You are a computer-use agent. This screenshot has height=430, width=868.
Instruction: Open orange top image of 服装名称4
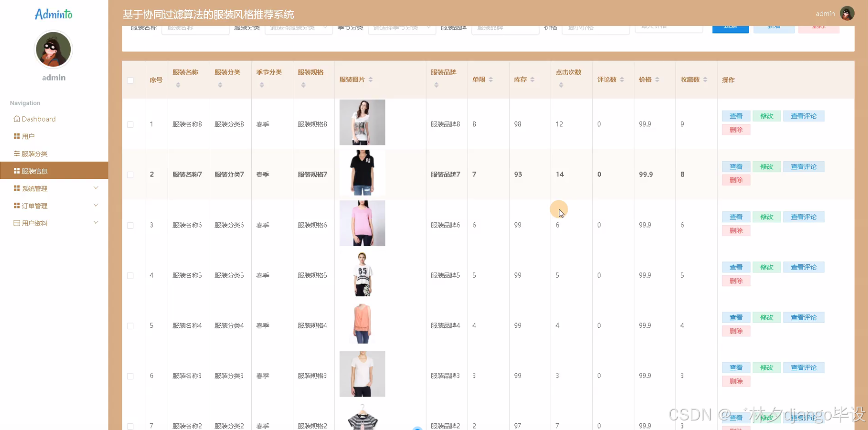(362, 324)
